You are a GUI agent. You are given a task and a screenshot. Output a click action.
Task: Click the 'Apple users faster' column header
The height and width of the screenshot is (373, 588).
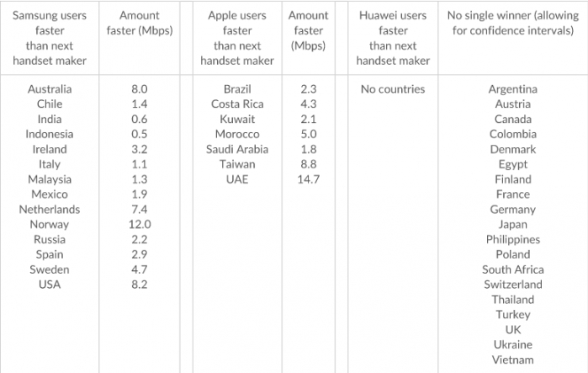(237, 38)
